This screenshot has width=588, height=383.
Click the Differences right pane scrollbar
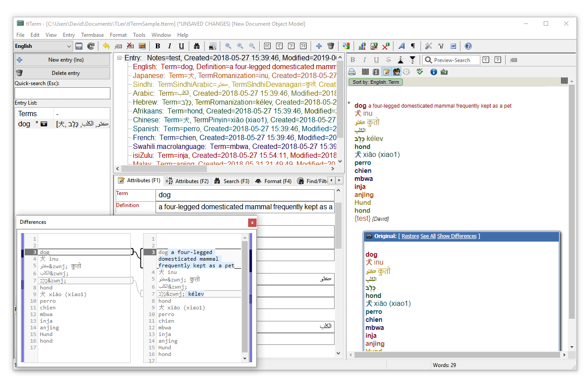click(x=245, y=297)
